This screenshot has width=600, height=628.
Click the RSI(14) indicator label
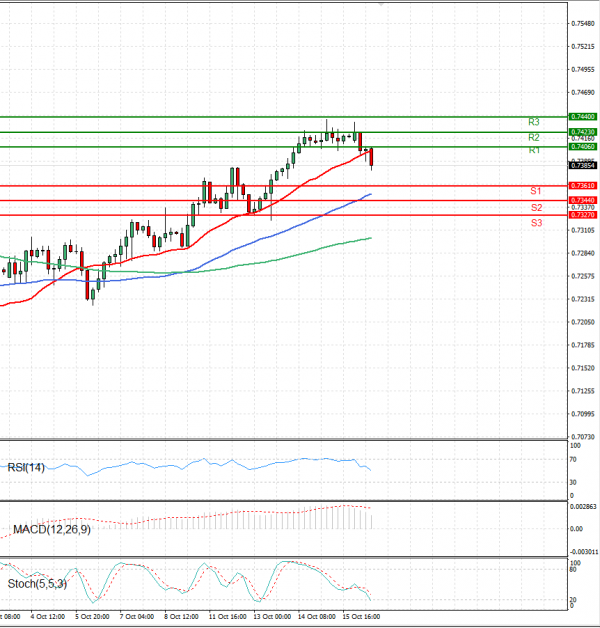(26, 467)
